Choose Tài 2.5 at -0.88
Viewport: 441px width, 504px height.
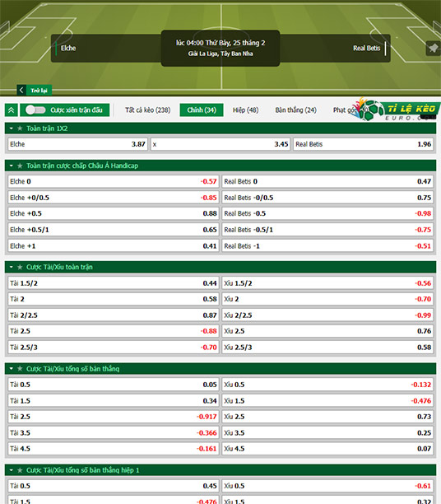point(114,331)
